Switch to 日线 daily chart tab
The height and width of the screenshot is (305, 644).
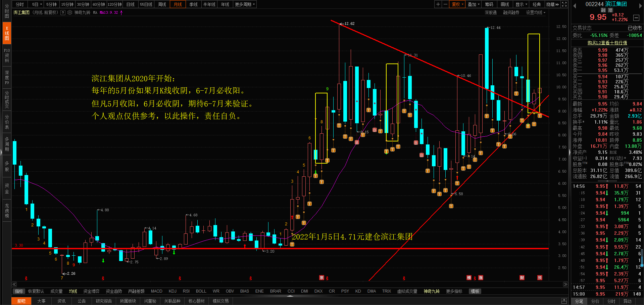131,4
